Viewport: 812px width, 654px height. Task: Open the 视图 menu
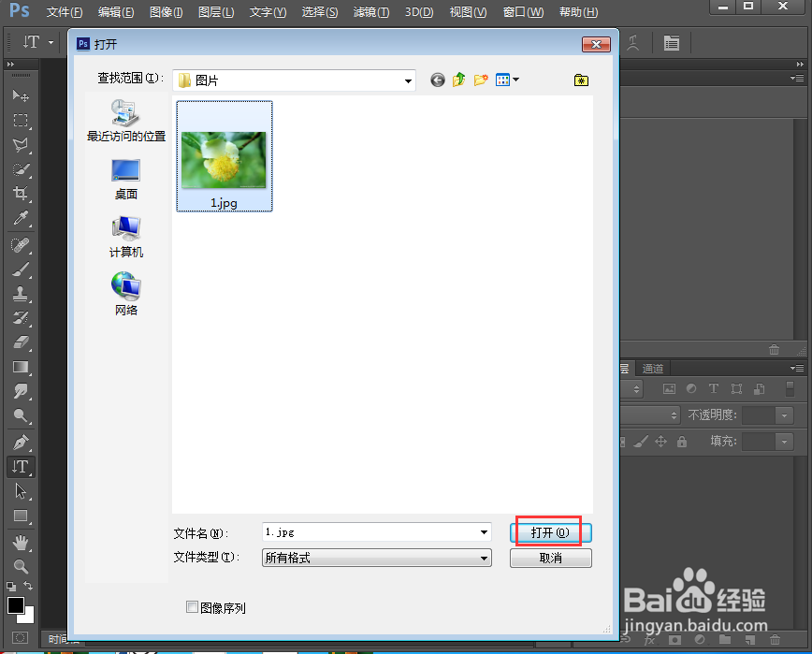(x=468, y=12)
